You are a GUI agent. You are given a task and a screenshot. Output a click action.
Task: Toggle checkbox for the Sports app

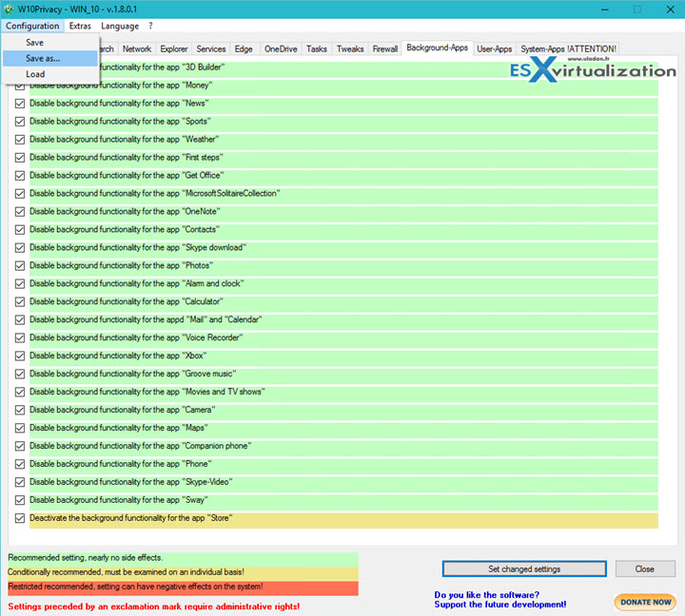click(x=20, y=122)
